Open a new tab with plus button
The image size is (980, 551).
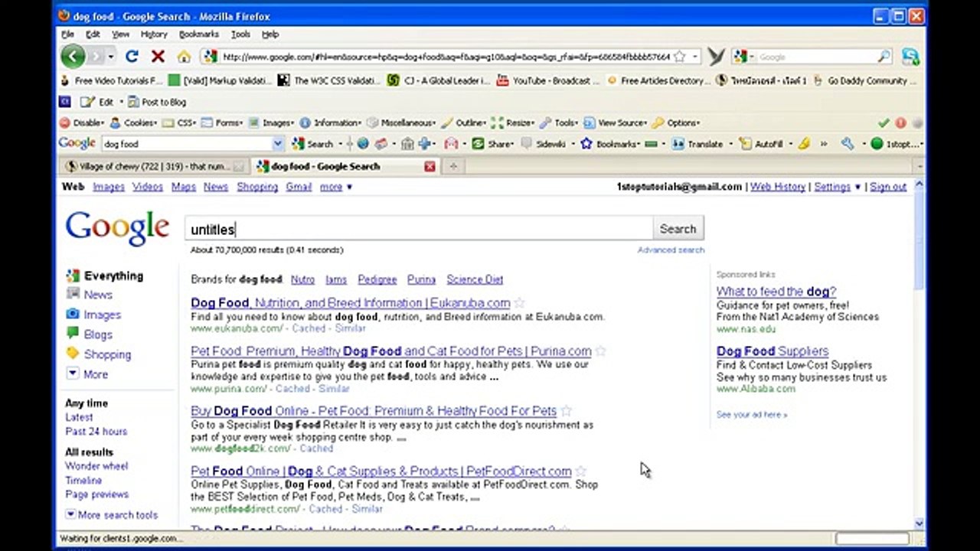coord(453,166)
